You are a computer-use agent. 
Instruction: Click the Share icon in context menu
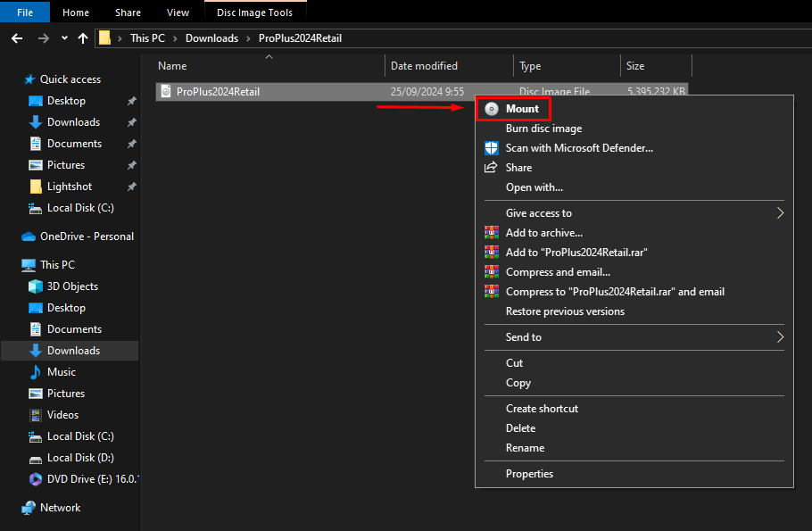[x=490, y=168]
